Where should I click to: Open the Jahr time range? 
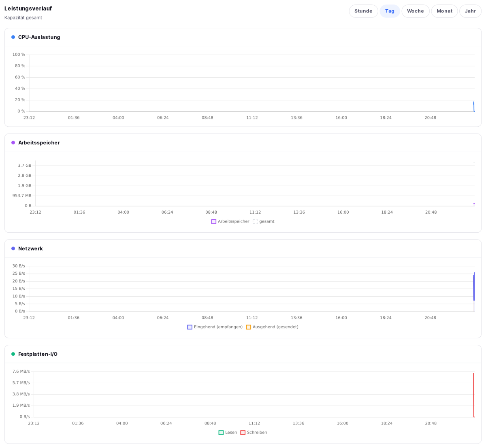click(x=470, y=11)
